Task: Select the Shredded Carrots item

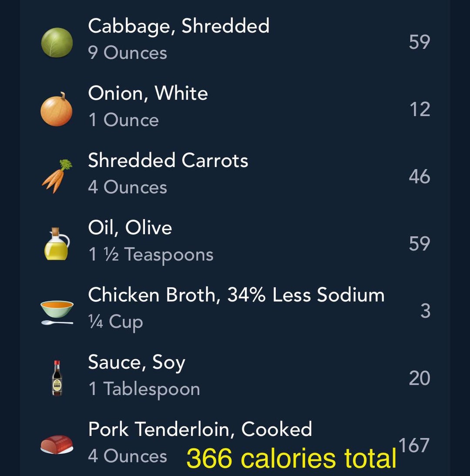Action: point(168,160)
